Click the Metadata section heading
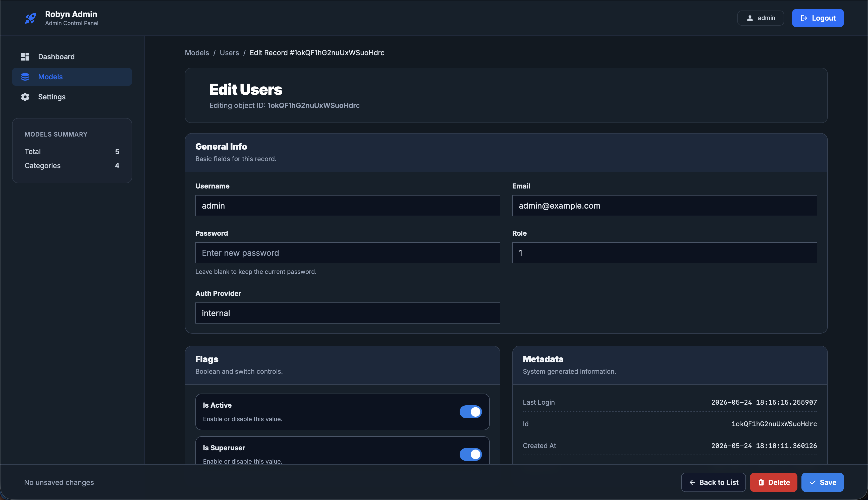 pyautogui.click(x=543, y=359)
